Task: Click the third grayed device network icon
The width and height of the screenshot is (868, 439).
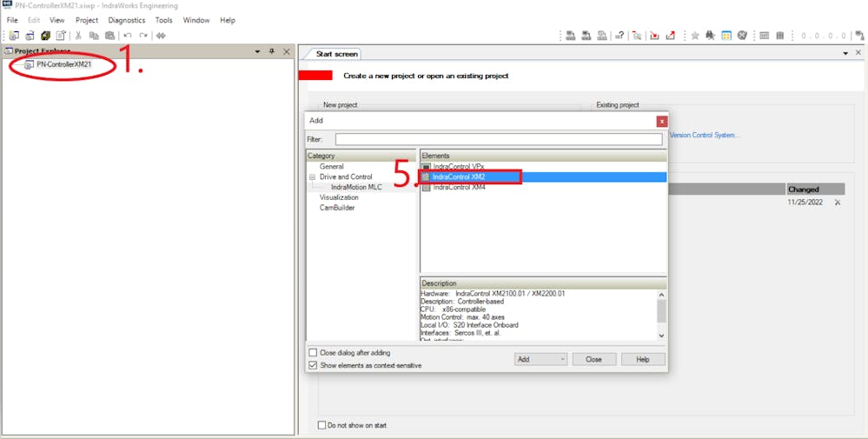Action: tap(602, 36)
